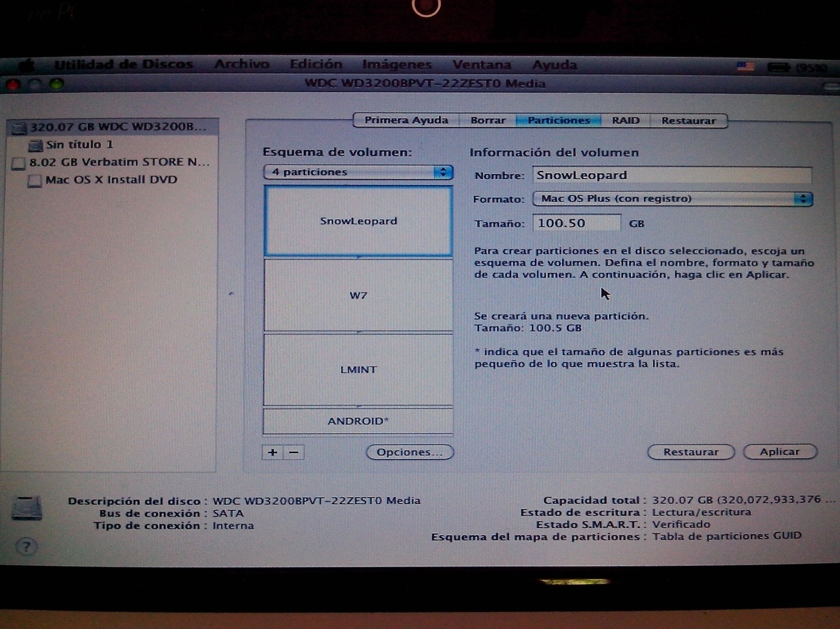Viewport: 840px width, 629px height.
Task: Open the Archivo menu
Action: click(241, 64)
